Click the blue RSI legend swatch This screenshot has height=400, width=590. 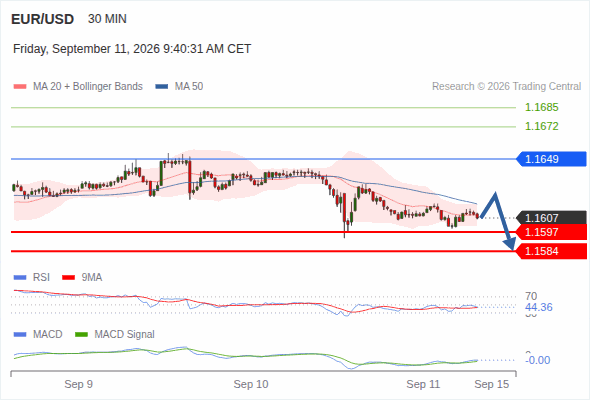point(20,278)
